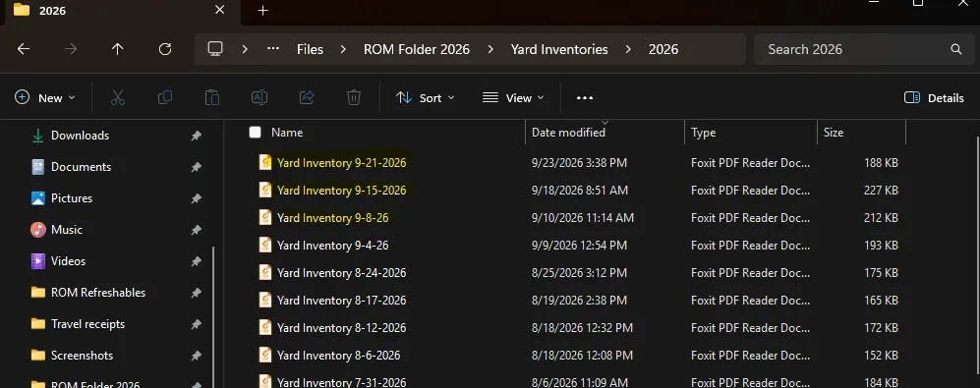Expand chevron after computer icon in breadcrumb
Image resolution: width=980 pixels, height=388 pixels.
coord(245,49)
